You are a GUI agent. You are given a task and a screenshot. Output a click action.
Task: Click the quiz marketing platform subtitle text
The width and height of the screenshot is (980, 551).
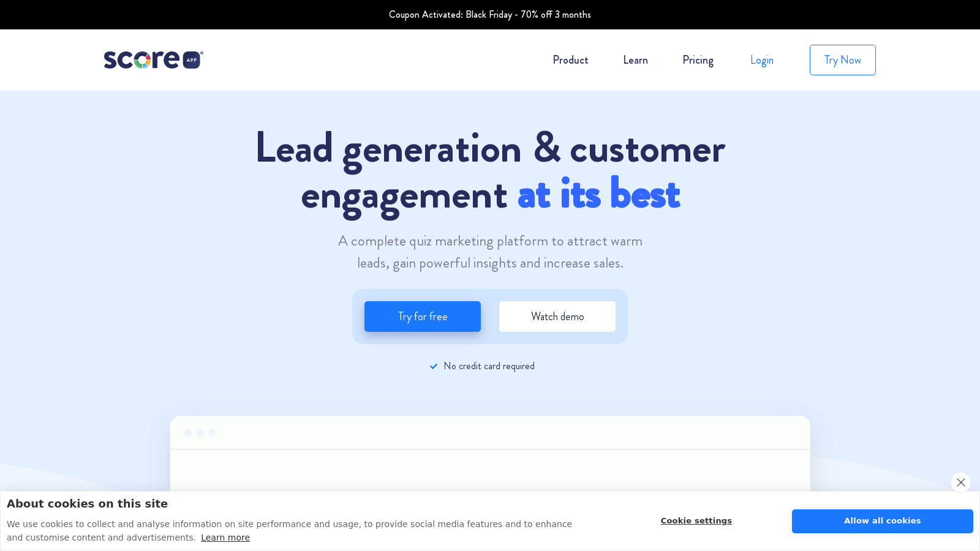[x=490, y=252]
